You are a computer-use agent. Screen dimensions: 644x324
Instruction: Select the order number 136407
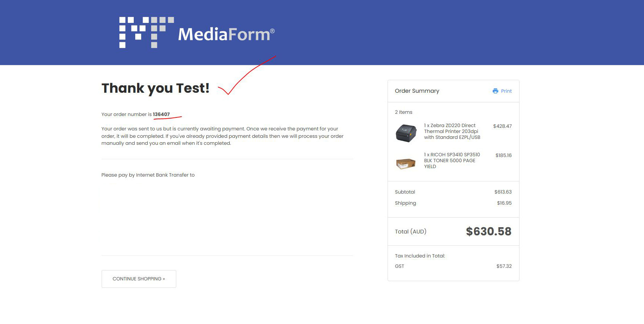tap(161, 114)
